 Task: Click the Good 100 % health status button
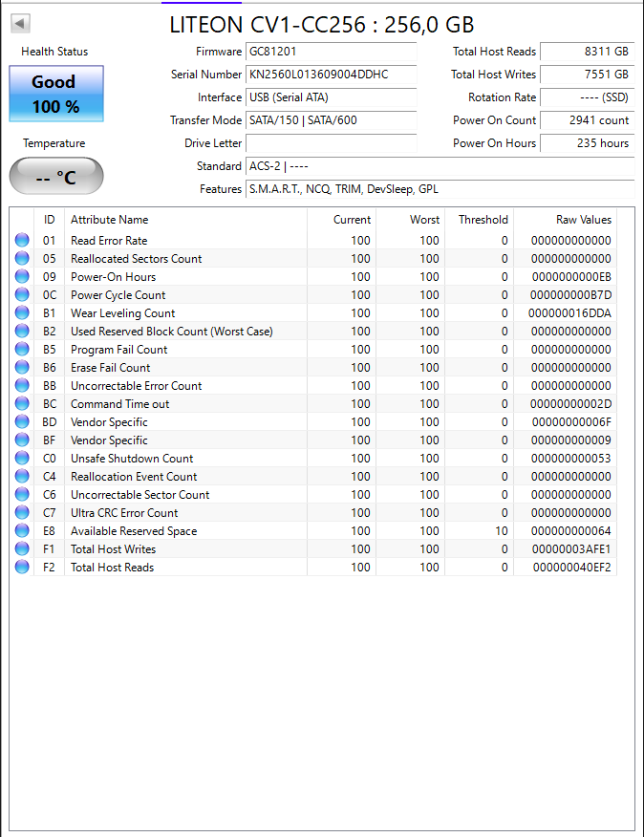(56, 94)
